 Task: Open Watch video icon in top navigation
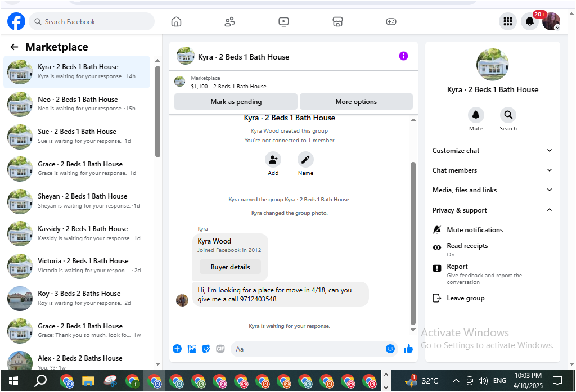(x=283, y=22)
